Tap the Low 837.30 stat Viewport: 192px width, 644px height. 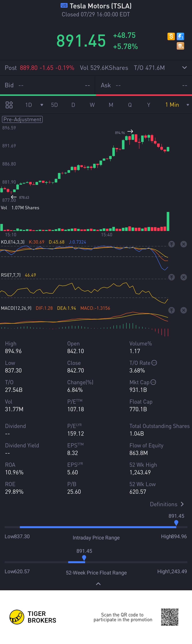(x=13, y=366)
